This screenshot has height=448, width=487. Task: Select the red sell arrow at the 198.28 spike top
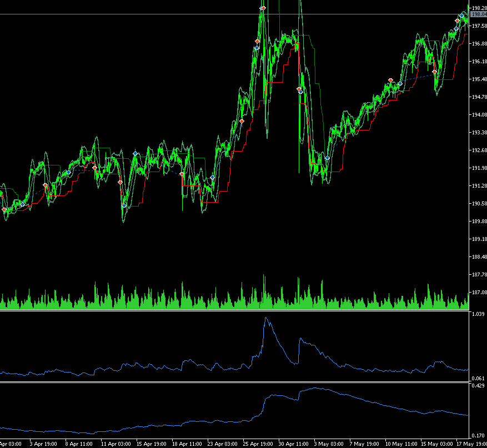[263, 8]
